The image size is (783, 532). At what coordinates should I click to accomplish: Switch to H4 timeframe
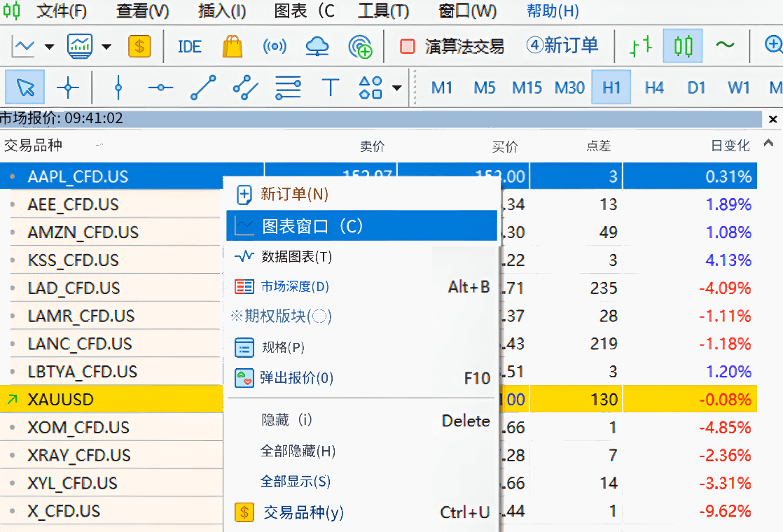pos(653,87)
